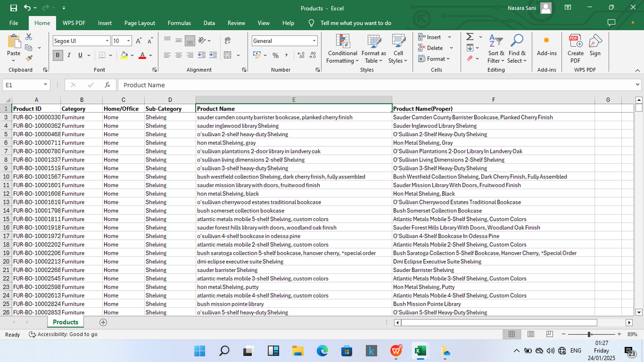Open Sort & Filter
644x362 pixels.
496,49
